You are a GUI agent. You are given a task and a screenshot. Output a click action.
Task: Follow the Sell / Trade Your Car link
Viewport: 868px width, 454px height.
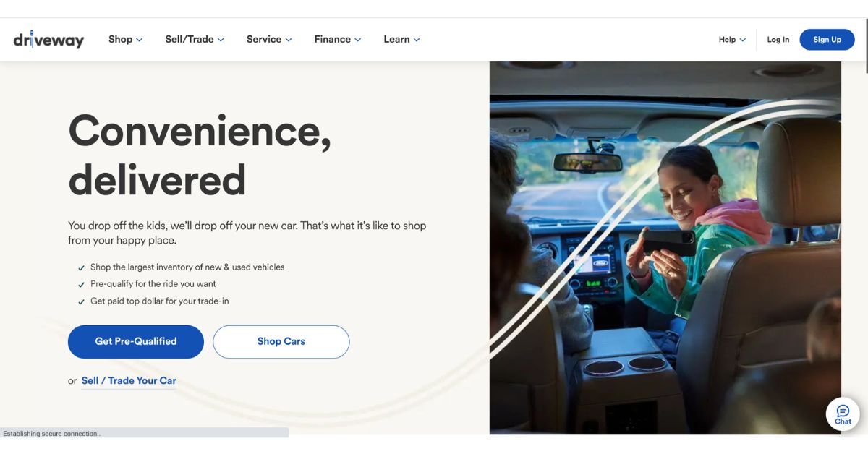[129, 380]
